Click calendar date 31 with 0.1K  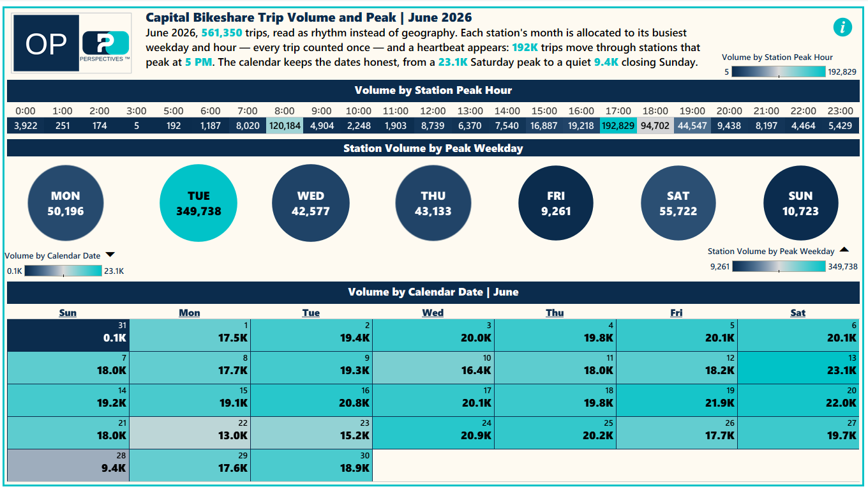68,335
